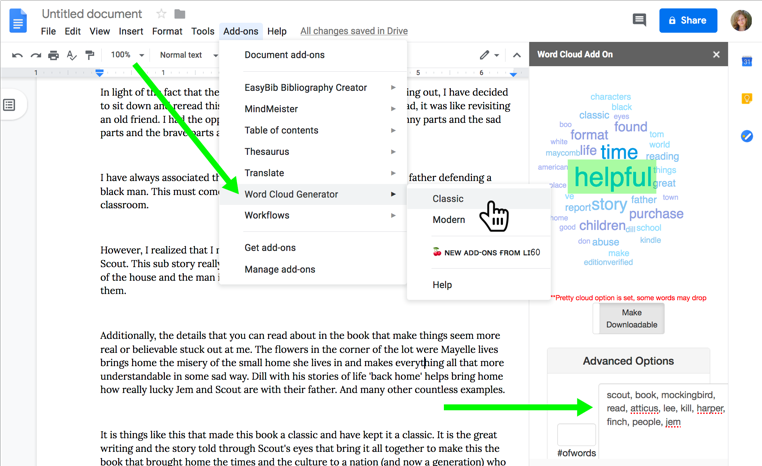Viewport: 762px width, 466px height.
Task: Expand MindMeister submenu
Action: click(x=313, y=109)
